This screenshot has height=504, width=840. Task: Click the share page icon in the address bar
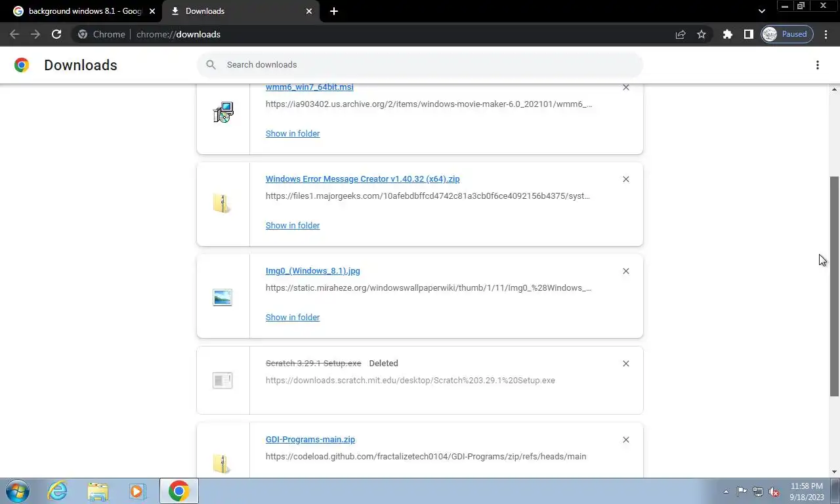[x=681, y=34]
